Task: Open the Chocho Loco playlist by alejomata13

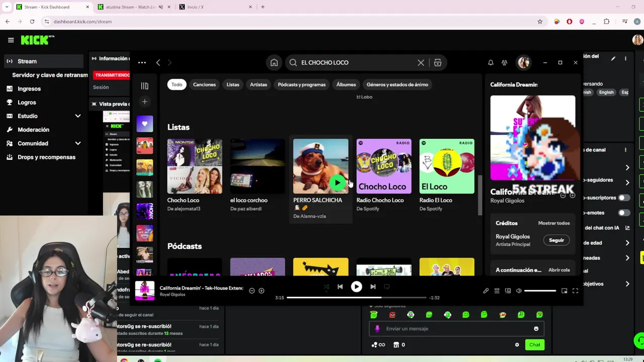Action: pyautogui.click(x=195, y=166)
